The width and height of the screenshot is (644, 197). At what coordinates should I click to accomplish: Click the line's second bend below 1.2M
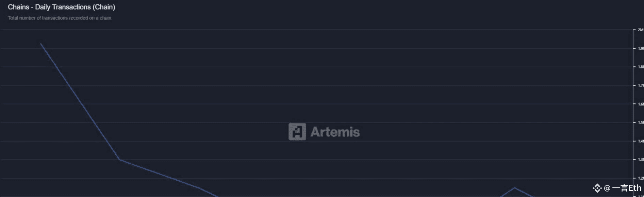coord(199,188)
